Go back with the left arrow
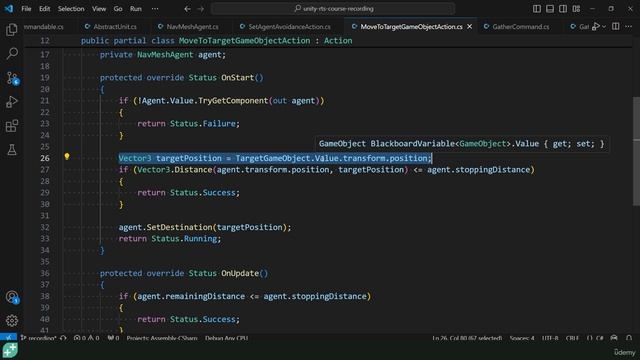The height and width of the screenshot is (360, 640). point(187,9)
